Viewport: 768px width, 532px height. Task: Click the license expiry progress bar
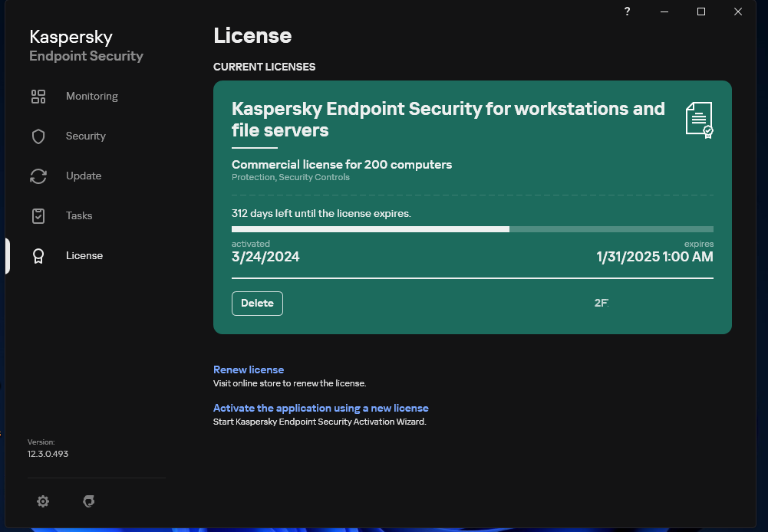pos(472,229)
